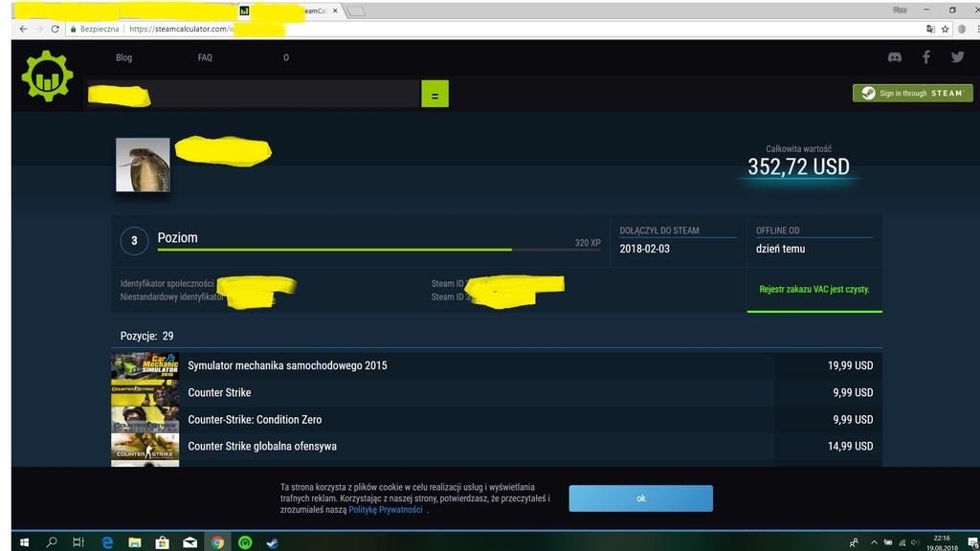Open Task View on the taskbar
Image resolution: width=980 pixels, height=551 pixels.
click(x=78, y=542)
